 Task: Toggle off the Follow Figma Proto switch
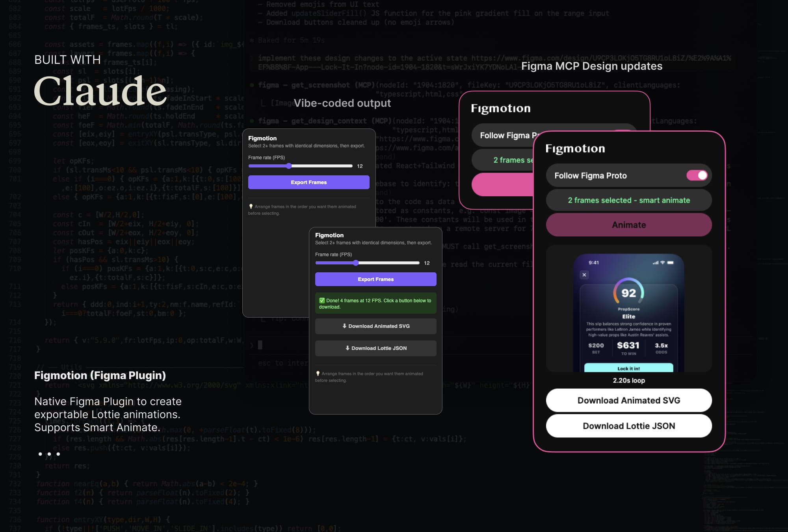tap(697, 175)
